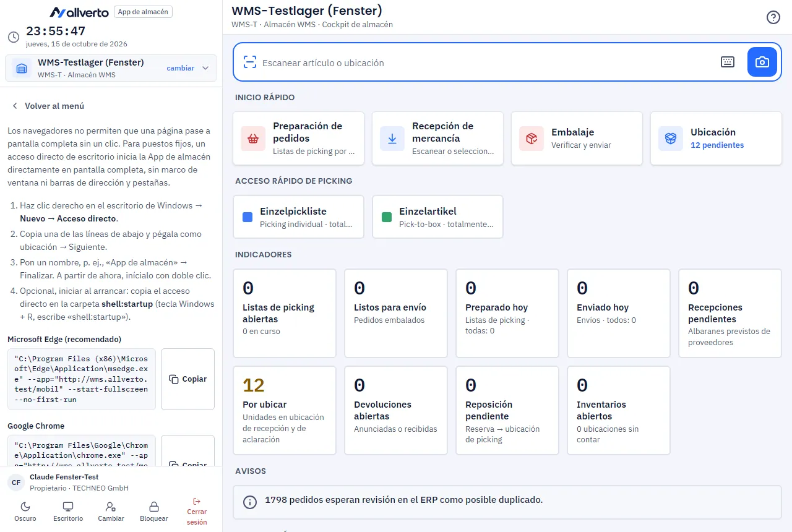Click the green Einzelartikel color square

pos(387,217)
